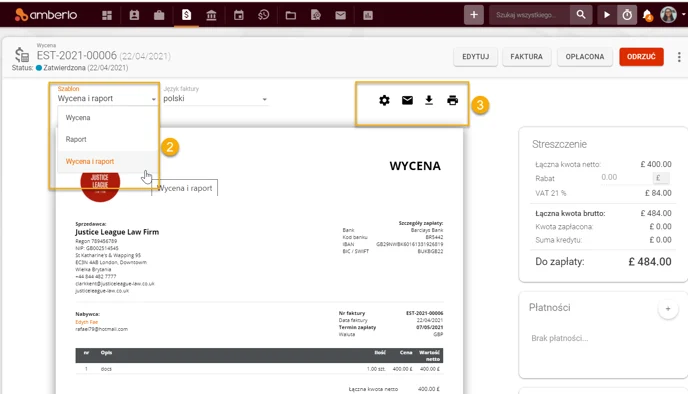The image size is (688, 394).
Task: Click the 'Brak płatności...' text
Action: click(x=559, y=338)
